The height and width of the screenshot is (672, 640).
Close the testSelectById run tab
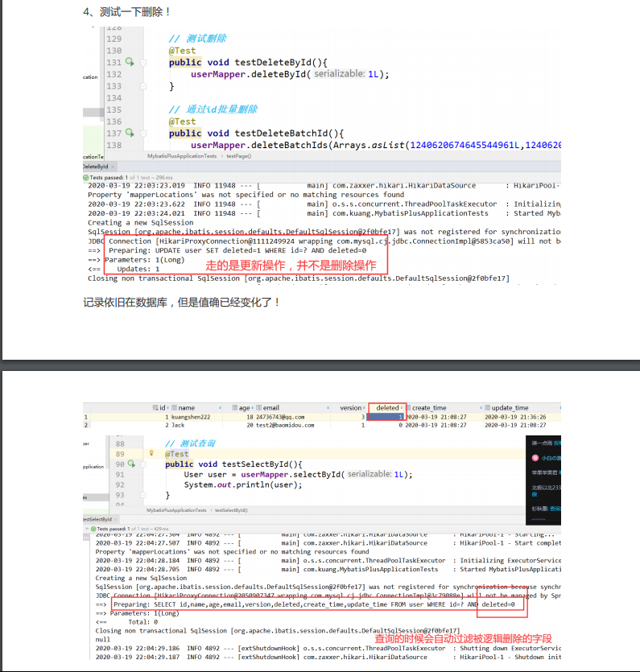tap(116, 519)
